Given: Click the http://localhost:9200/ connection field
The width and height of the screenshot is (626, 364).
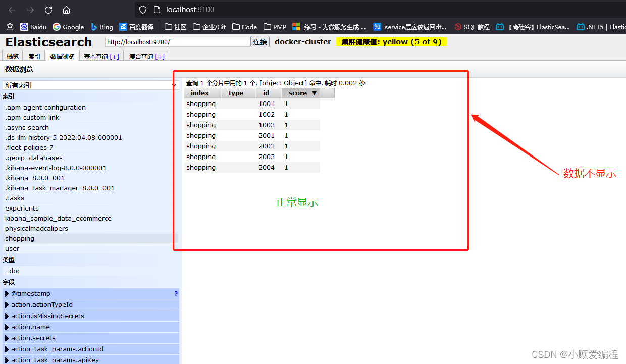Looking at the screenshot, I should (177, 42).
